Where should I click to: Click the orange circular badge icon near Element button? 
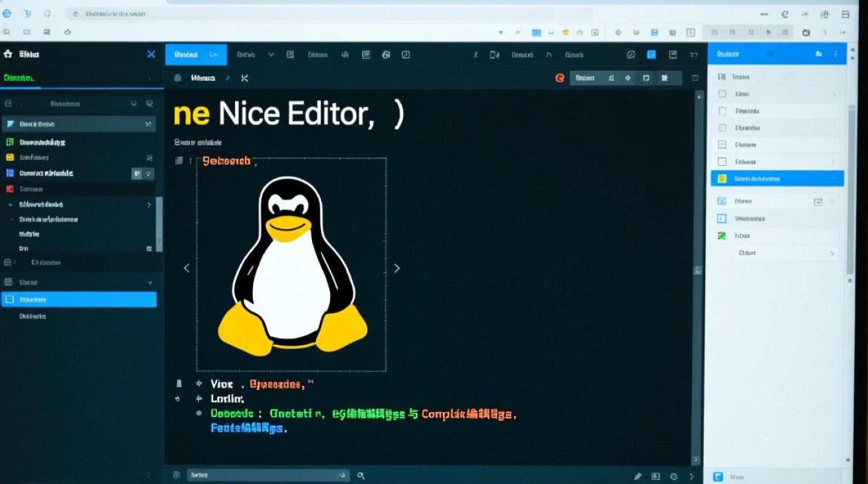click(x=560, y=77)
